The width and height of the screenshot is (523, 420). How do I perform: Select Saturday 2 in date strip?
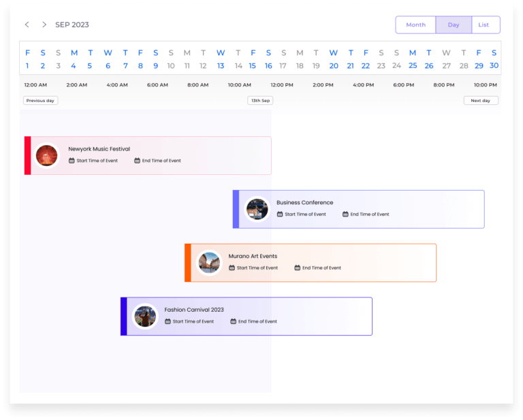(43, 59)
